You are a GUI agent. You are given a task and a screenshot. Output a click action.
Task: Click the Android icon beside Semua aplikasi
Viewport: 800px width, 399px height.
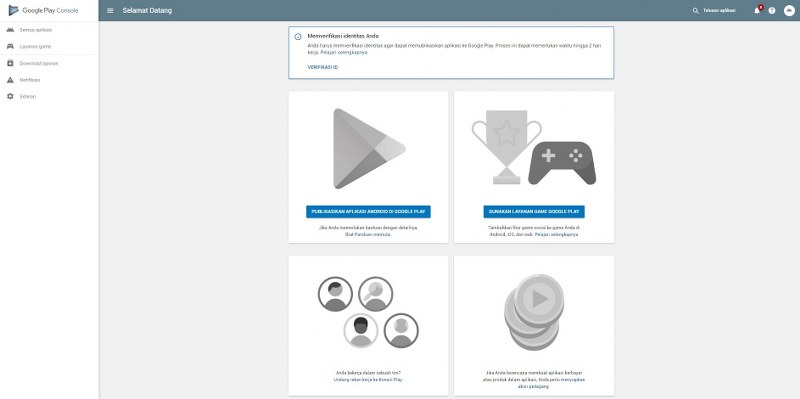coord(10,30)
